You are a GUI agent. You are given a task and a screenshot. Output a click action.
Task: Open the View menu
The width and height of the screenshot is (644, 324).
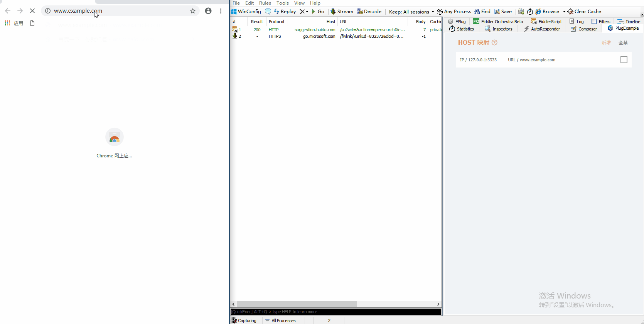click(299, 3)
